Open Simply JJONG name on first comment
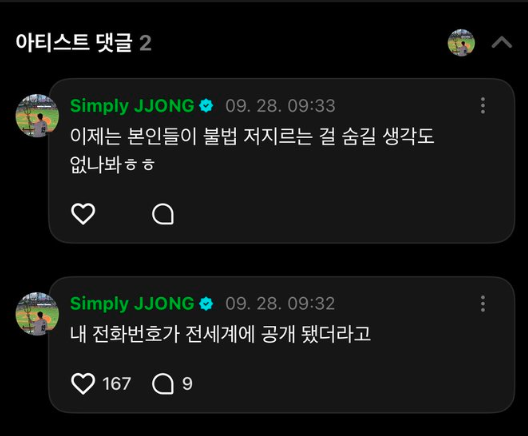 pyautogui.click(x=132, y=106)
